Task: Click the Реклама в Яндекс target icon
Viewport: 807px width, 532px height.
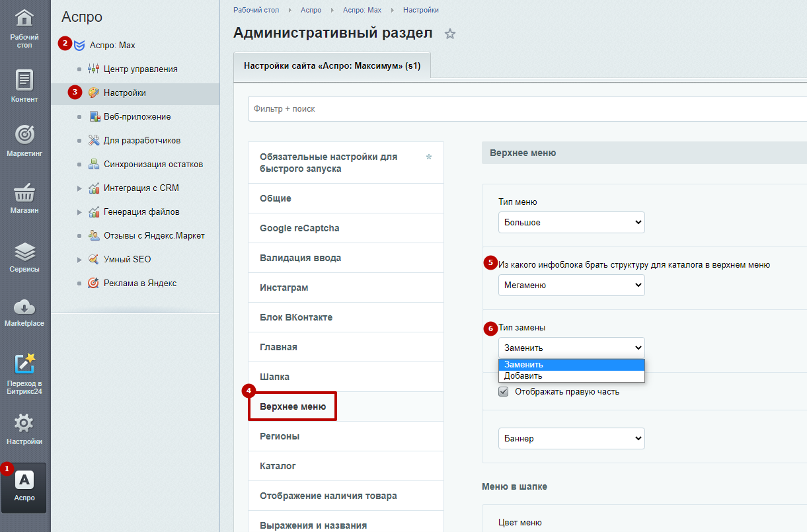Action: click(x=93, y=283)
